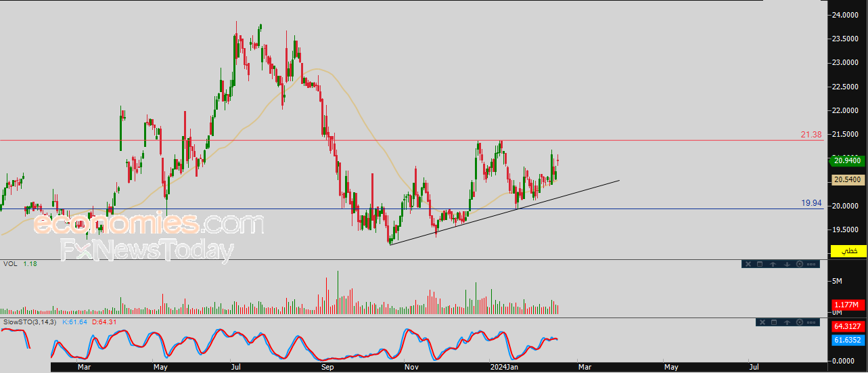The height and width of the screenshot is (373, 868).
Task: Close the VOL indicator panel
Action: (748, 264)
